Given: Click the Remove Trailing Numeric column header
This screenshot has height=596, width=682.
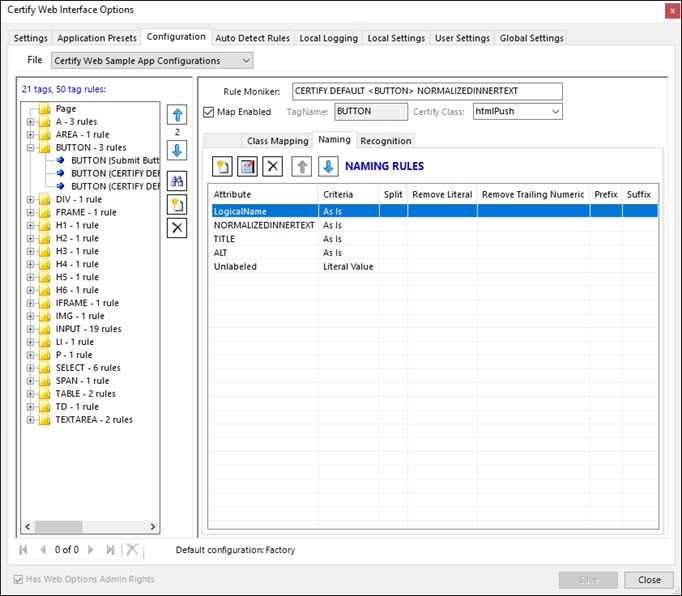Looking at the screenshot, I should coord(533,194).
